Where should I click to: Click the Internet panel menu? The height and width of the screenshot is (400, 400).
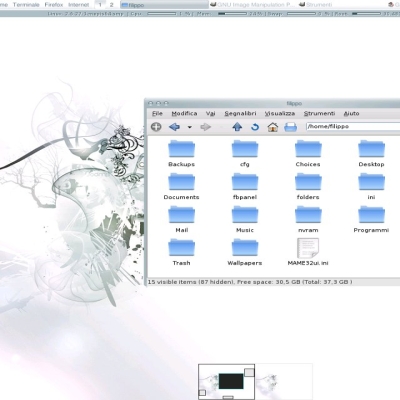[x=79, y=5]
